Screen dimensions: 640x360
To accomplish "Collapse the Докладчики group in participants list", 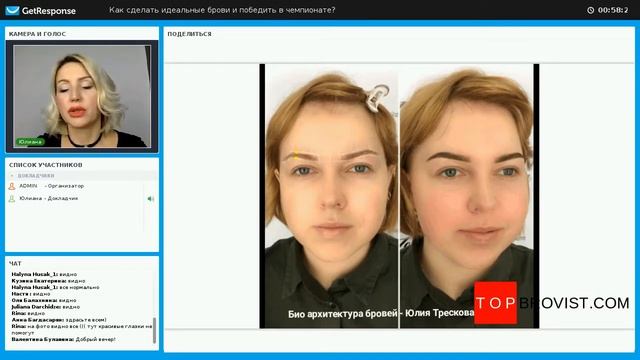I will click(x=12, y=176).
